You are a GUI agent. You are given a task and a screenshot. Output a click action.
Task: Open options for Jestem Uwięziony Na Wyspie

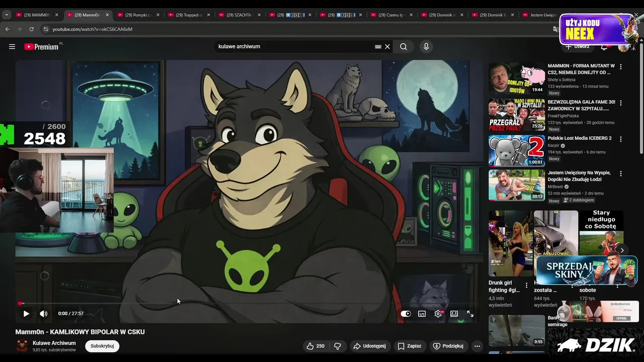(621, 173)
